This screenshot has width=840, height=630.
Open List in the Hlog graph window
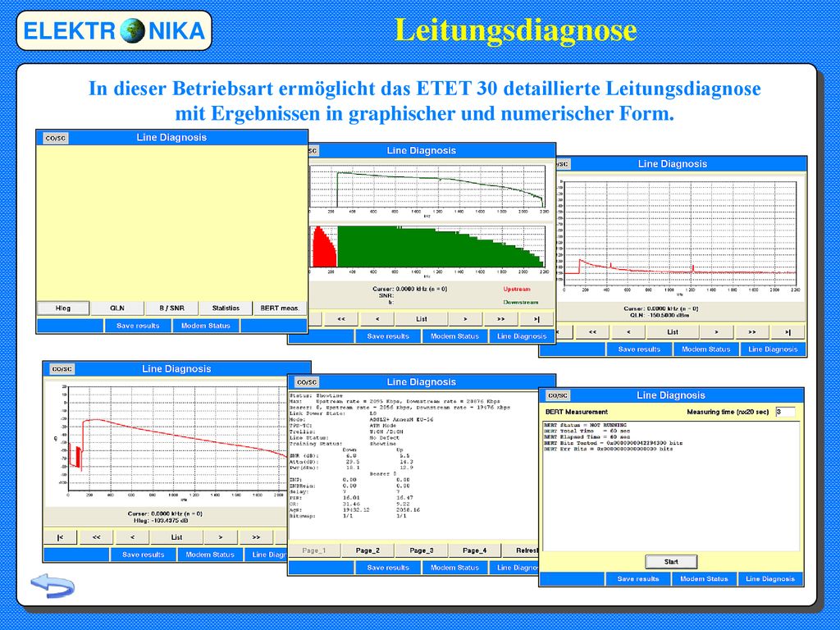pyautogui.click(x=177, y=537)
